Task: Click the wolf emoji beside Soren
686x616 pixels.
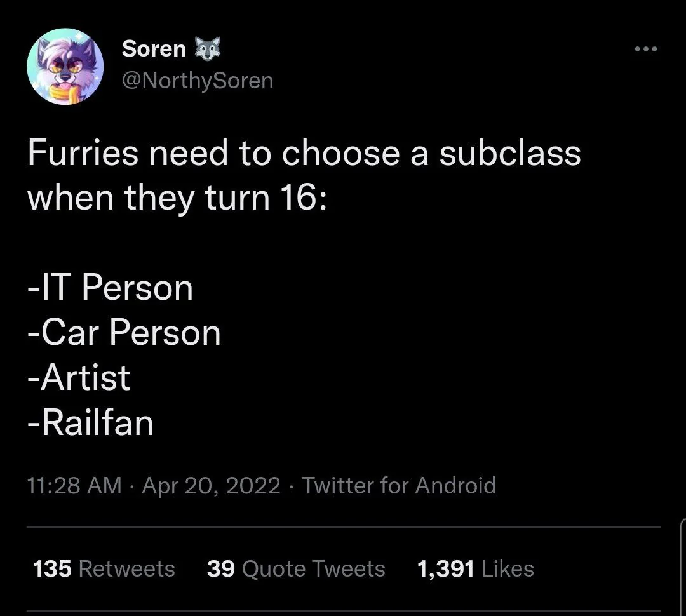Action: click(207, 48)
